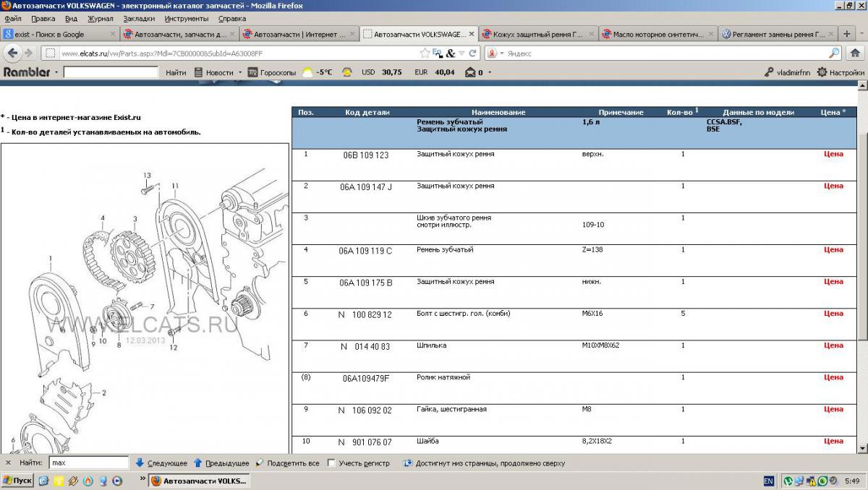Viewport: 868px width, 490px height.
Task: Go back with the browser Back arrow
Action: [12, 53]
